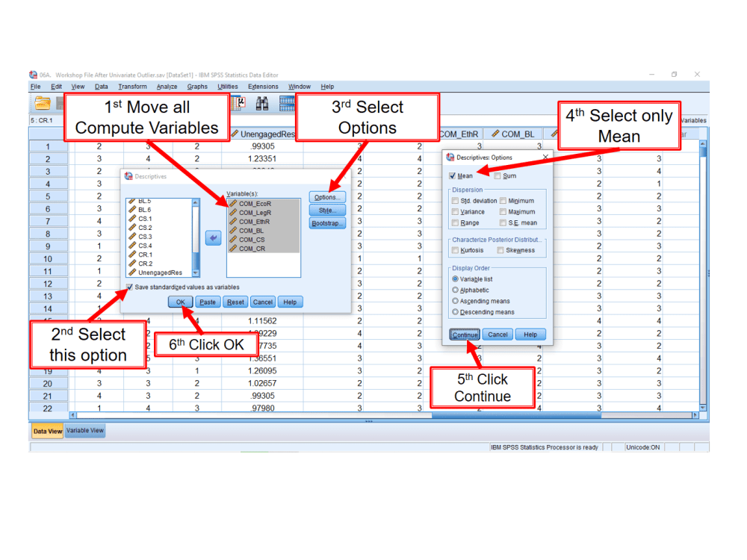
Task: Click the variable list scroll-down arrow
Action: tap(195, 273)
